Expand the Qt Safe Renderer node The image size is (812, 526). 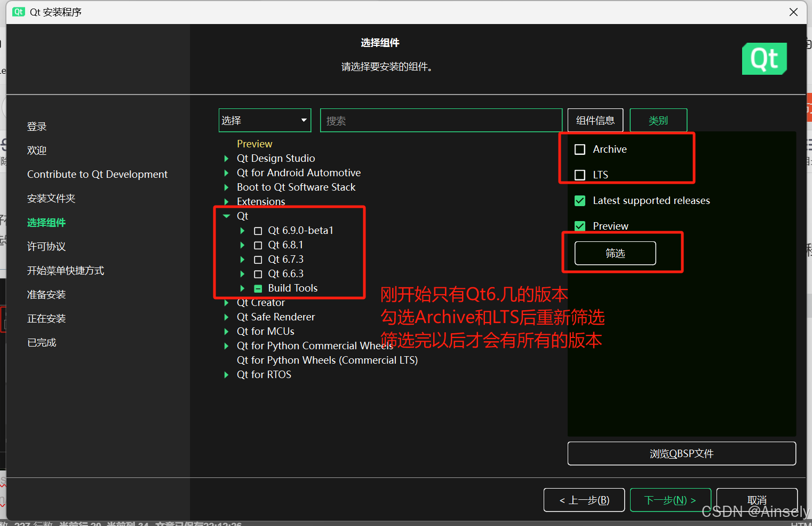pos(226,317)
